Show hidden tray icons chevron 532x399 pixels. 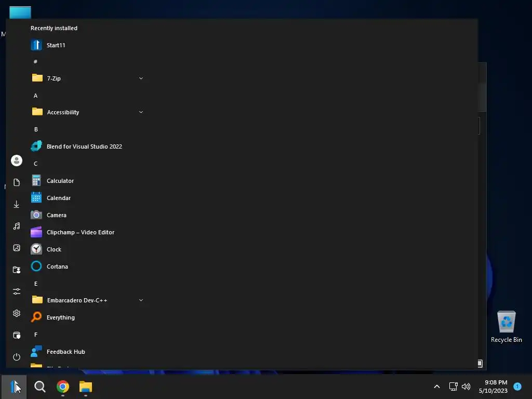click(x=437, y=387)
